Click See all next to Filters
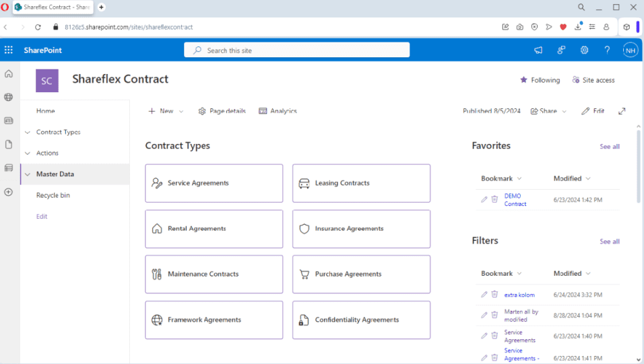Image resolution: width=644 pixels, height=364 pixels. point(610,242)
